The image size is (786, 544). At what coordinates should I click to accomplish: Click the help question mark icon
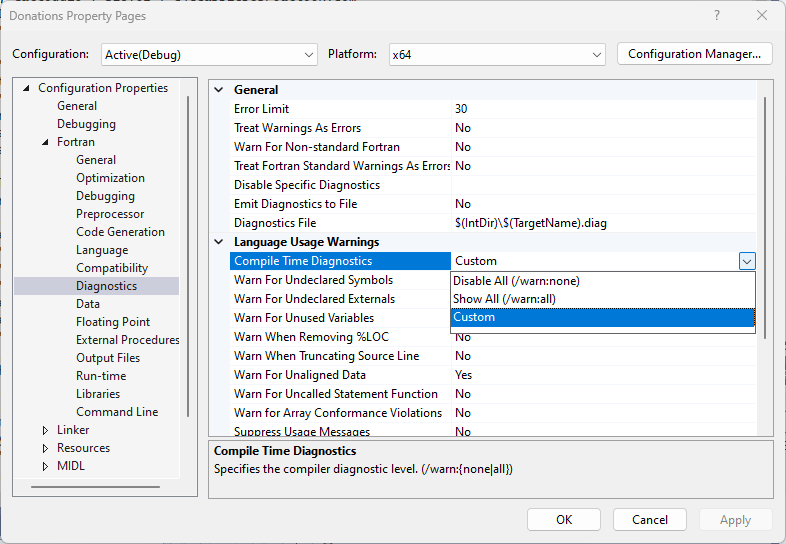tap(716, 15)
